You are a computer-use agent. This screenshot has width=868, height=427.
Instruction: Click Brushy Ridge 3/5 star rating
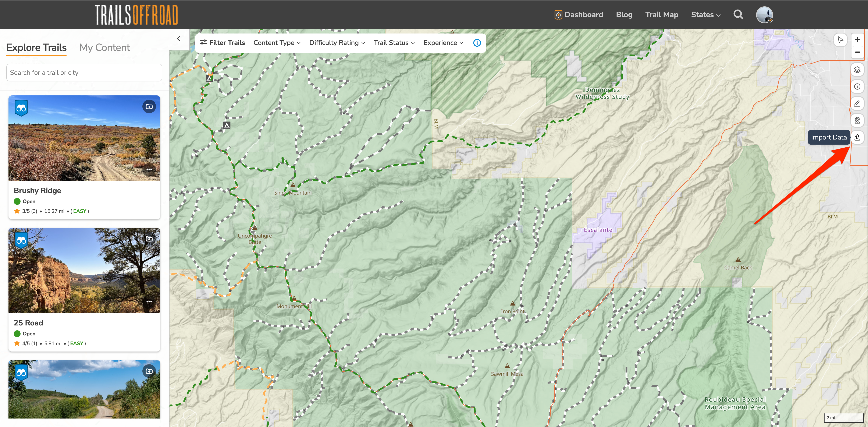click(x=26, y=211)
